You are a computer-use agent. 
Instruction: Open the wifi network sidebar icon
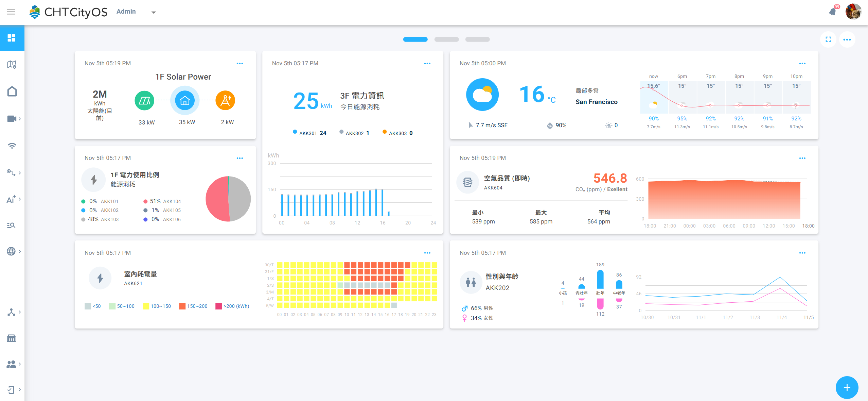pyautogui.click(x=12, y=146)
